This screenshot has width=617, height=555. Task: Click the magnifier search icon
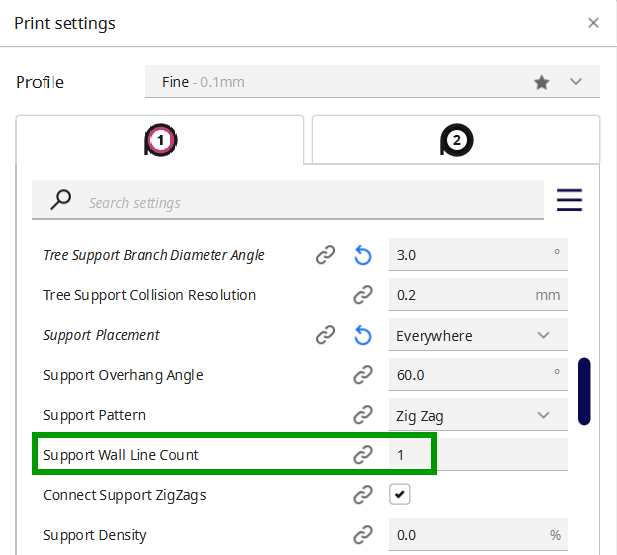(x=61, y=200)
